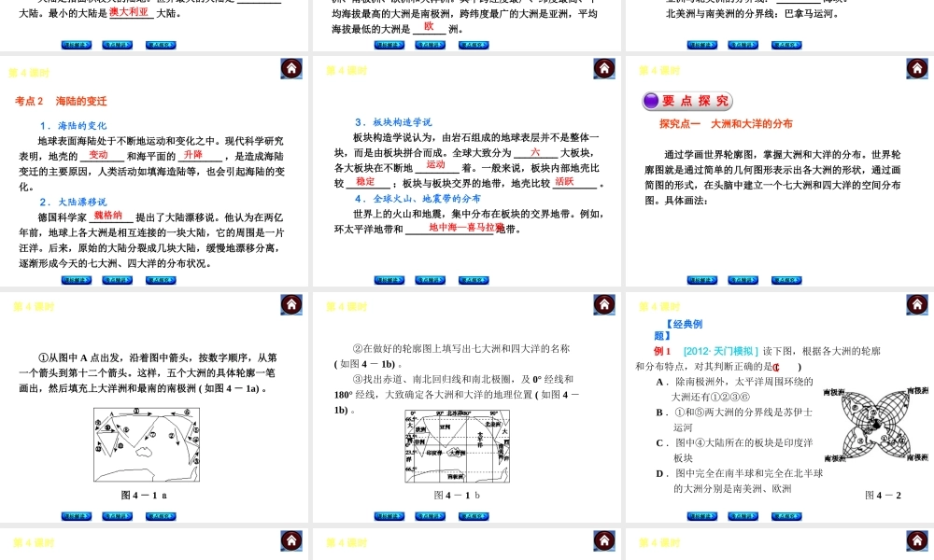Open the 图4-1b labeled world map figure
Image resolution: width=934 pixels, height=560 pixels.
point(457,446)
